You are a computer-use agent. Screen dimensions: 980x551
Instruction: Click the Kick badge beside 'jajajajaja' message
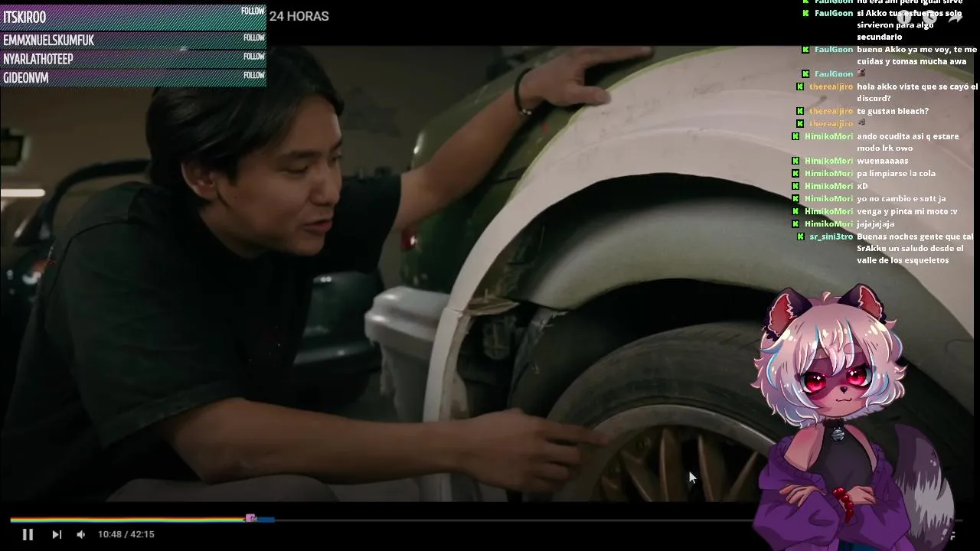pyautogui.click(x=795, y=224)
